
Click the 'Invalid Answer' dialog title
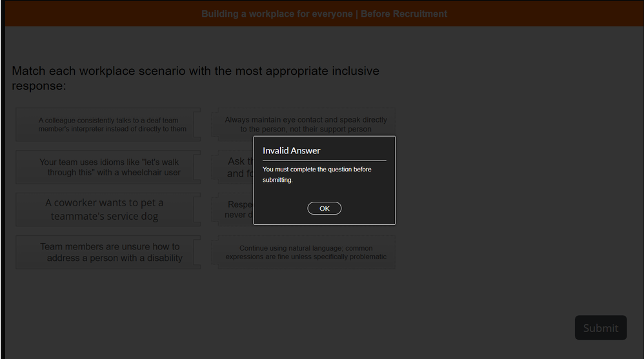click(291, 151)
